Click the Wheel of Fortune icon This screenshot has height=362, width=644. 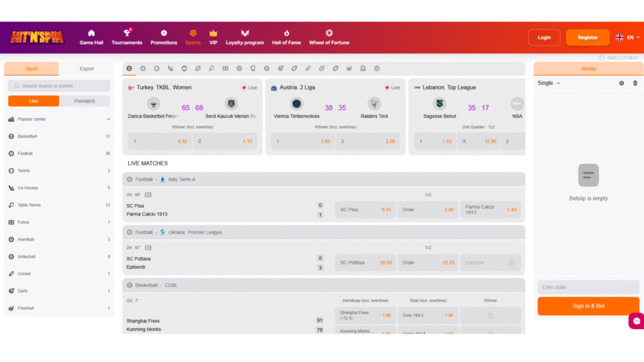329,33
